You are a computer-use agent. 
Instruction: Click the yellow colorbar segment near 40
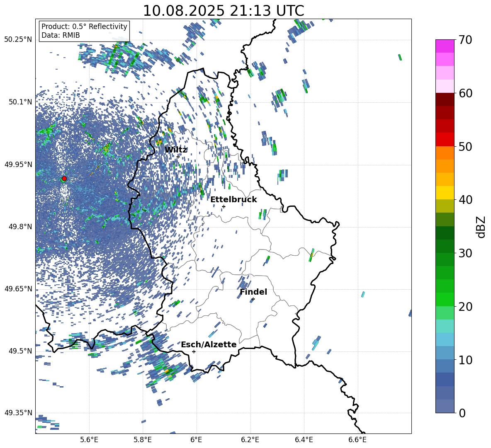click(445, 193)
